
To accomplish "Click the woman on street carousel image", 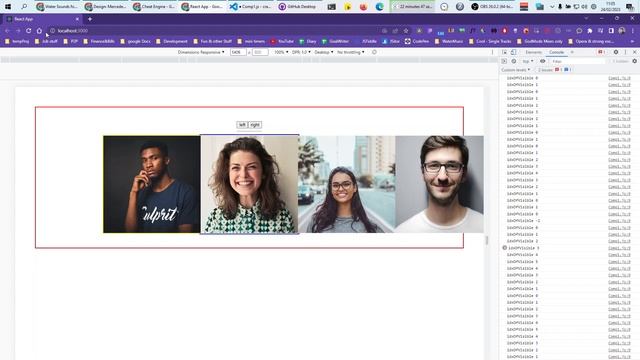I will [x=347, y=184].
